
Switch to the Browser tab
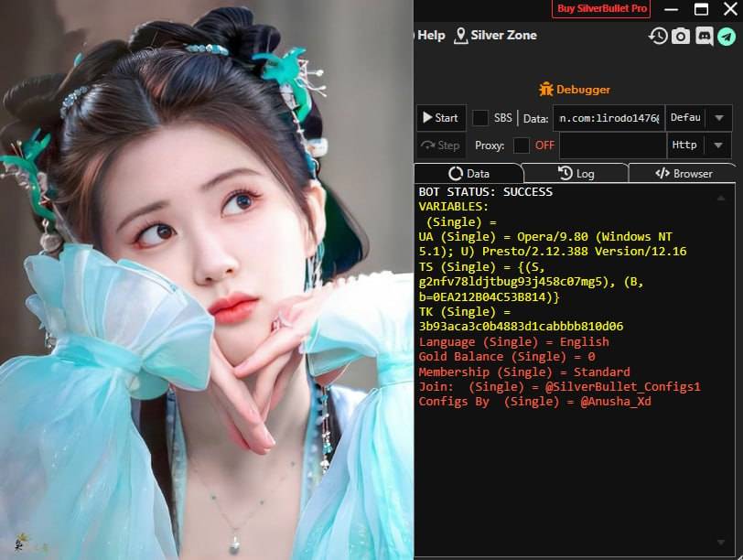click(x=683, y=174)
